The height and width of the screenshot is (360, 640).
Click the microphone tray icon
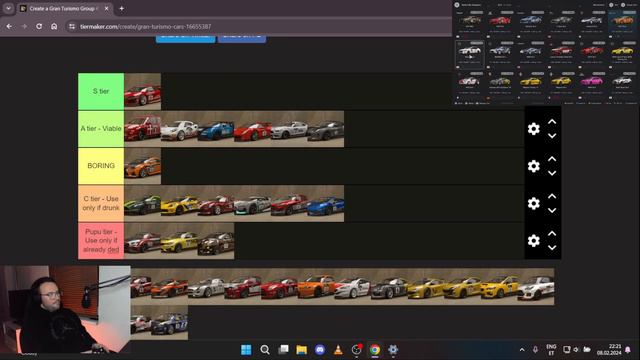[x=536, y=350]
